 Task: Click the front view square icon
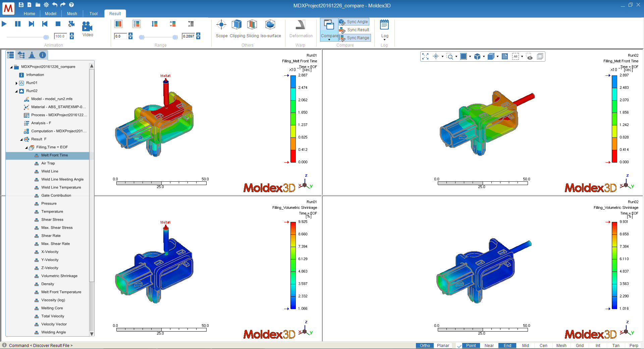(464, 56)
